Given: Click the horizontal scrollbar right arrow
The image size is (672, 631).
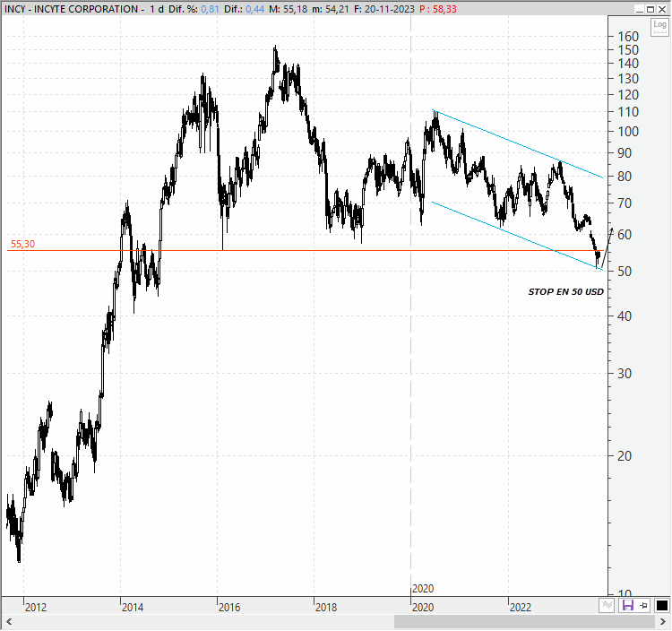Looking at the screenshot, I should tap(662, 621).
